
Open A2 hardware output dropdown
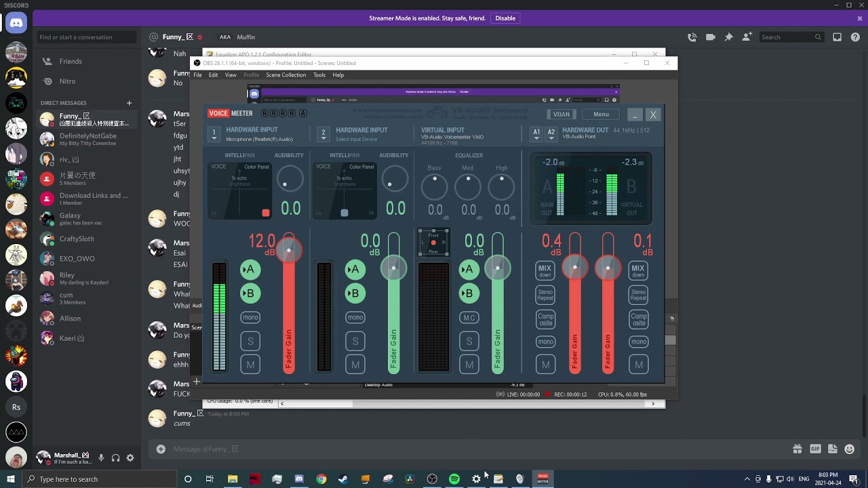(551, 134)
